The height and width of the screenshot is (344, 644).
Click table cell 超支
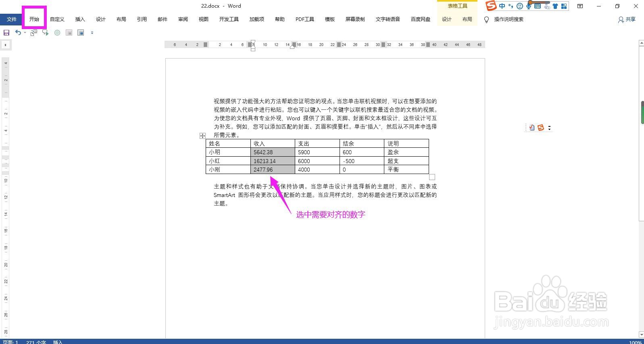(x=406, y=161)
